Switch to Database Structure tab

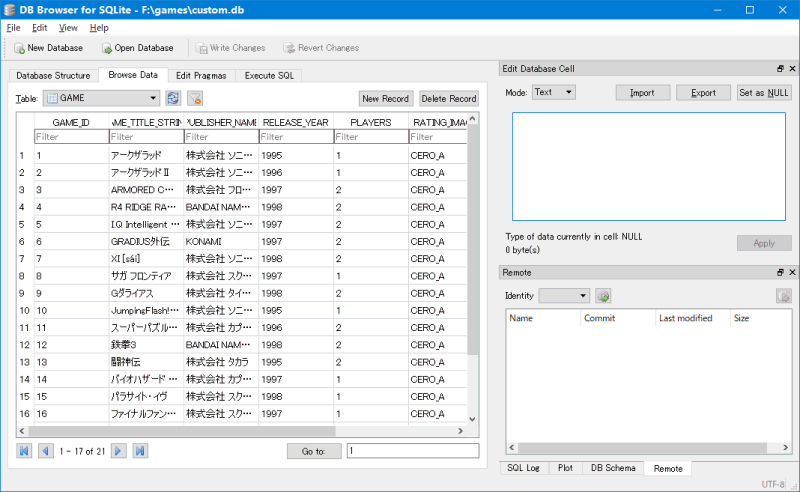tap(53, 76)
